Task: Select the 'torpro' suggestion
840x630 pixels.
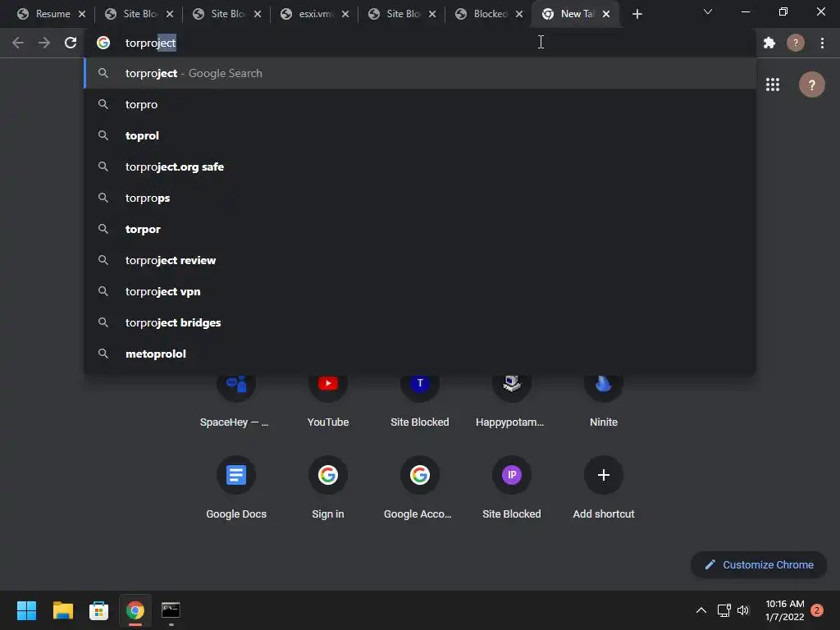Action: pyautogui.click(x=420, y=104)
